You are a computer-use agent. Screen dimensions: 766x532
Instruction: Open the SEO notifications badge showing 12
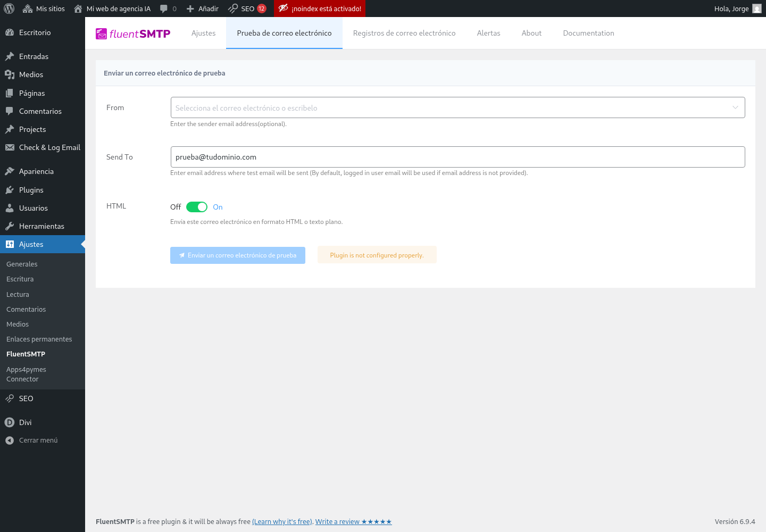[x=262, y=9]
